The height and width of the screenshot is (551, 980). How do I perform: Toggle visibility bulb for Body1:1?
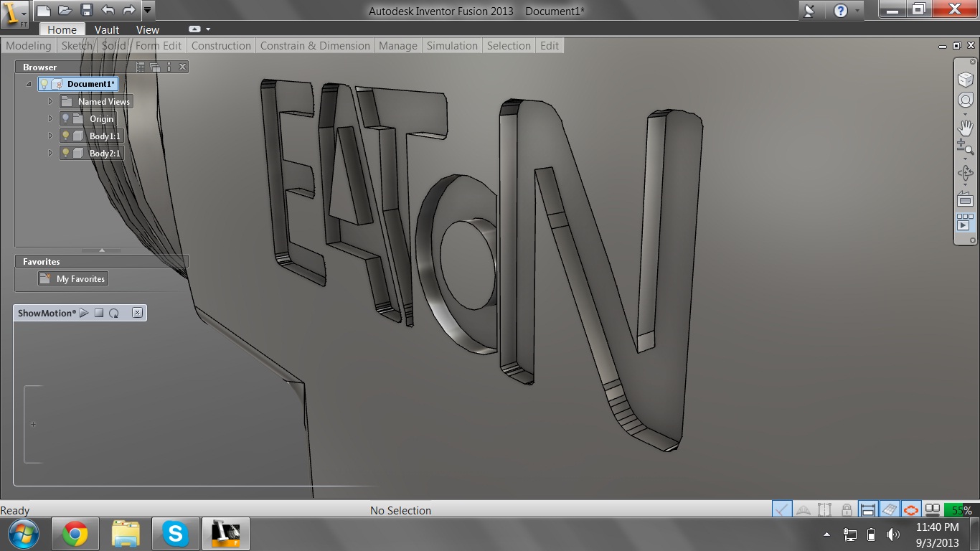click(x=65, y=136)
